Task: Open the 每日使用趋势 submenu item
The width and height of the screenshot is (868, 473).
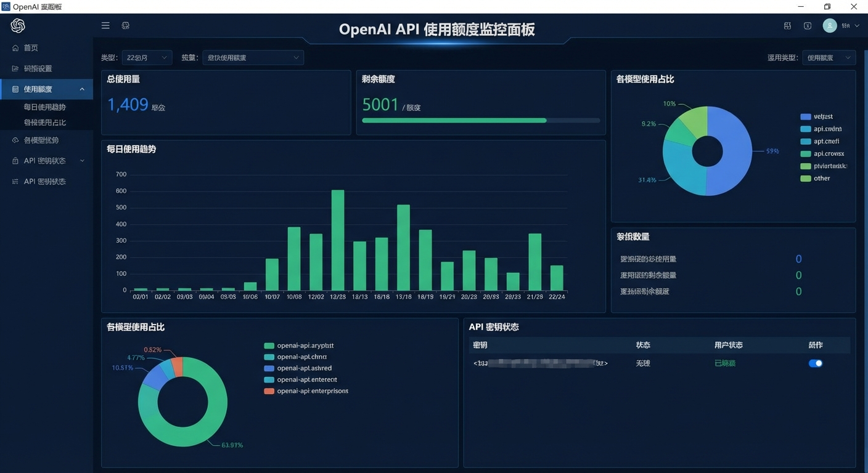Action: pos(45,107)
